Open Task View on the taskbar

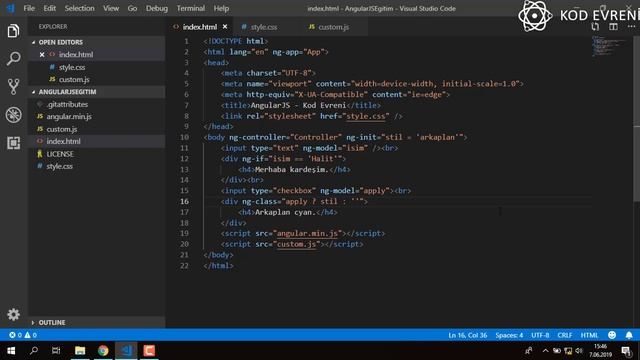[x=56, y=351]
